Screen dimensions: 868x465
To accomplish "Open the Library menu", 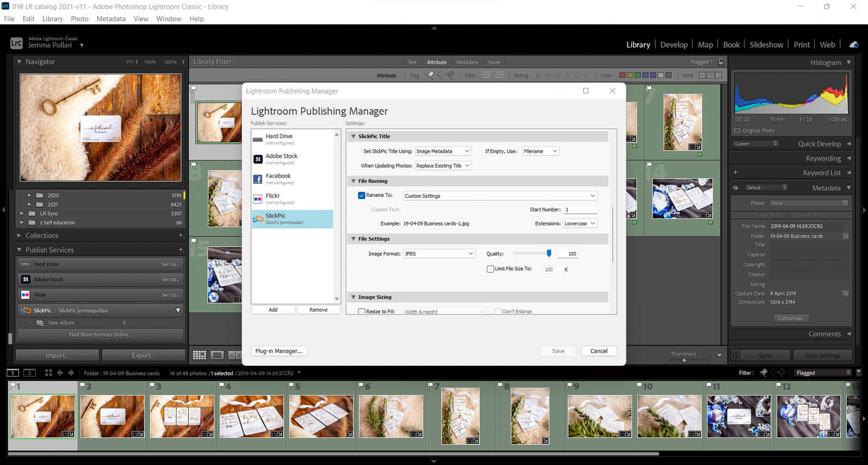I will point(53,18).
